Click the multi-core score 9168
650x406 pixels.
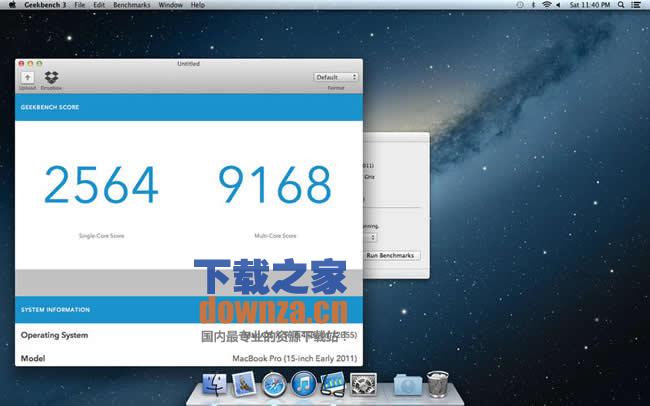[275, 185]
